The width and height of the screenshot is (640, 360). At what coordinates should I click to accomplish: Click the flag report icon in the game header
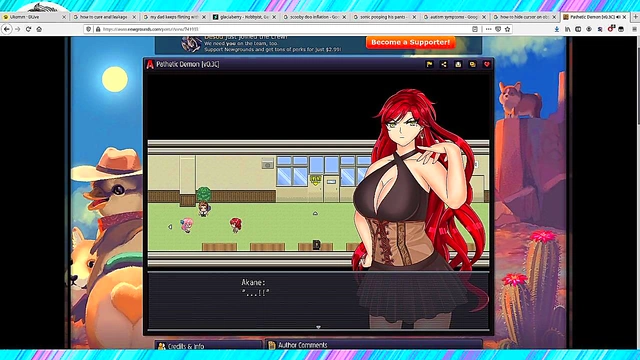[x=429, y=64]
